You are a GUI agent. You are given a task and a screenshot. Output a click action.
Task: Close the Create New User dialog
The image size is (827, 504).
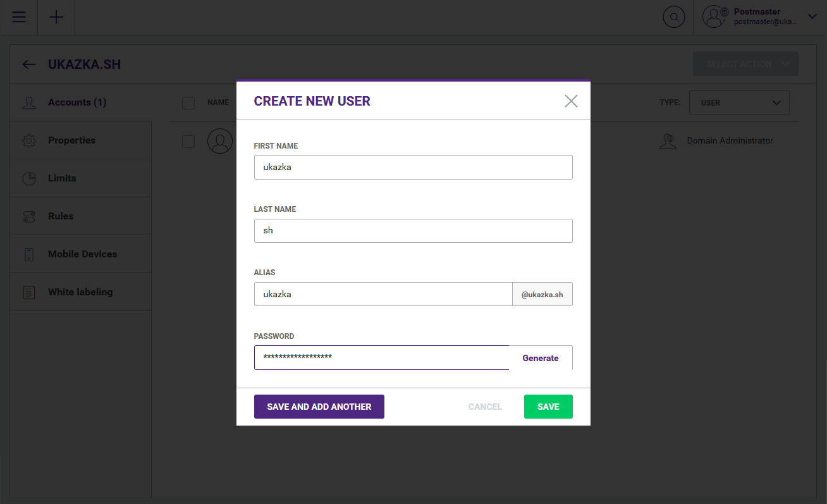click(571, 101)
